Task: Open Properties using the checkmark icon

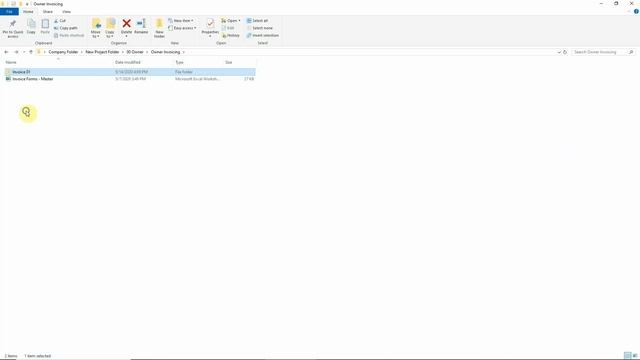Action: click(210, 24)
